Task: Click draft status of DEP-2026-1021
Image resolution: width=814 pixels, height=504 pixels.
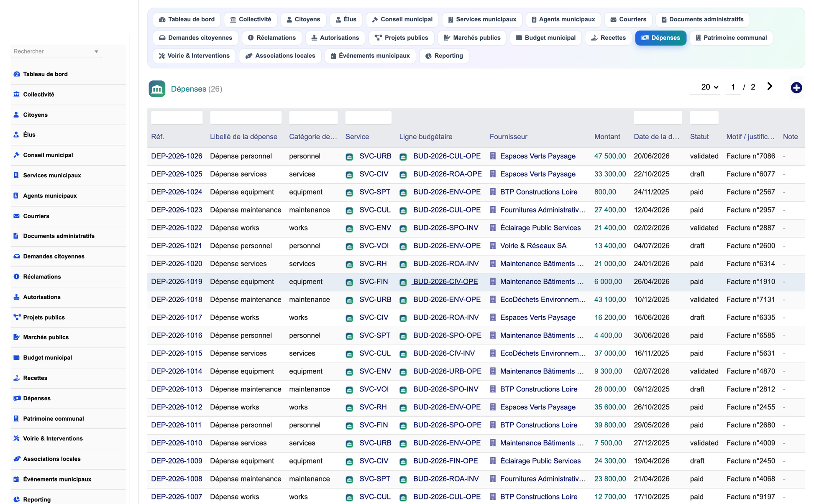Action: point(697,246)
